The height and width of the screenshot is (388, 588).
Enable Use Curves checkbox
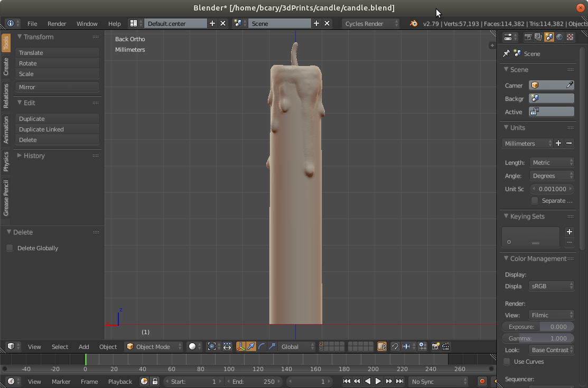(507, 362)
